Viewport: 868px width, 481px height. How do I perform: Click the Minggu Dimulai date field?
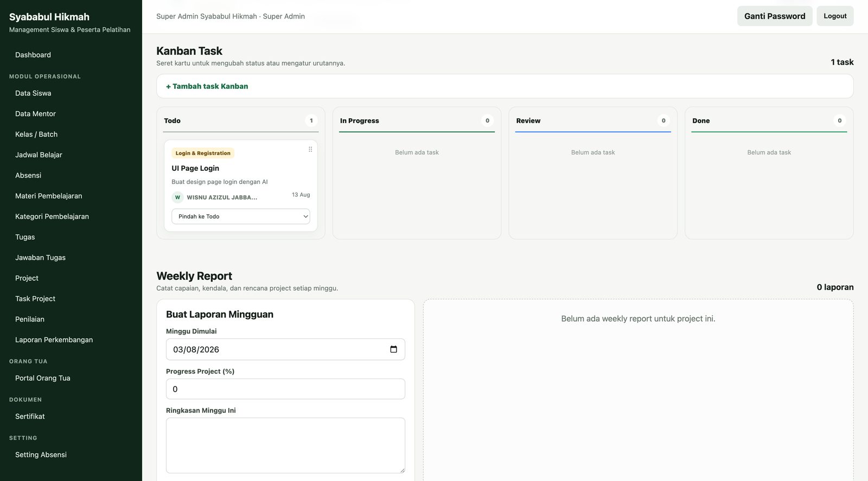[x=285, y=350]
